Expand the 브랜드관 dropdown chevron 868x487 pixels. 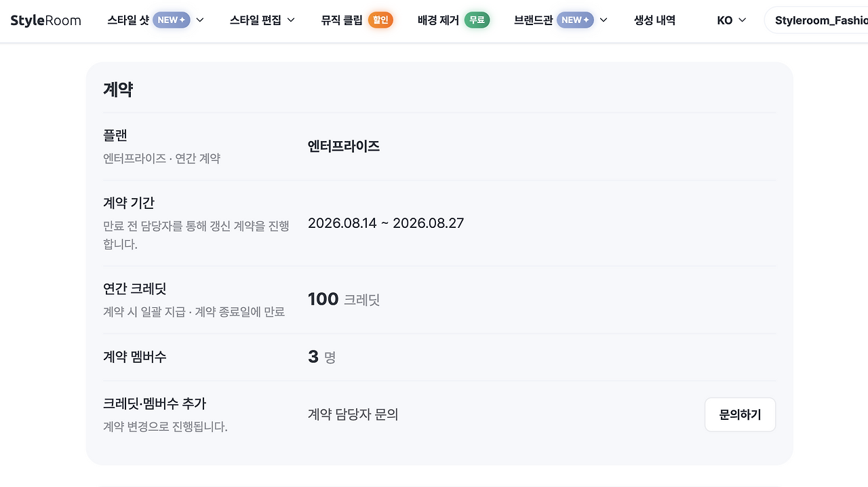point(604,20)
